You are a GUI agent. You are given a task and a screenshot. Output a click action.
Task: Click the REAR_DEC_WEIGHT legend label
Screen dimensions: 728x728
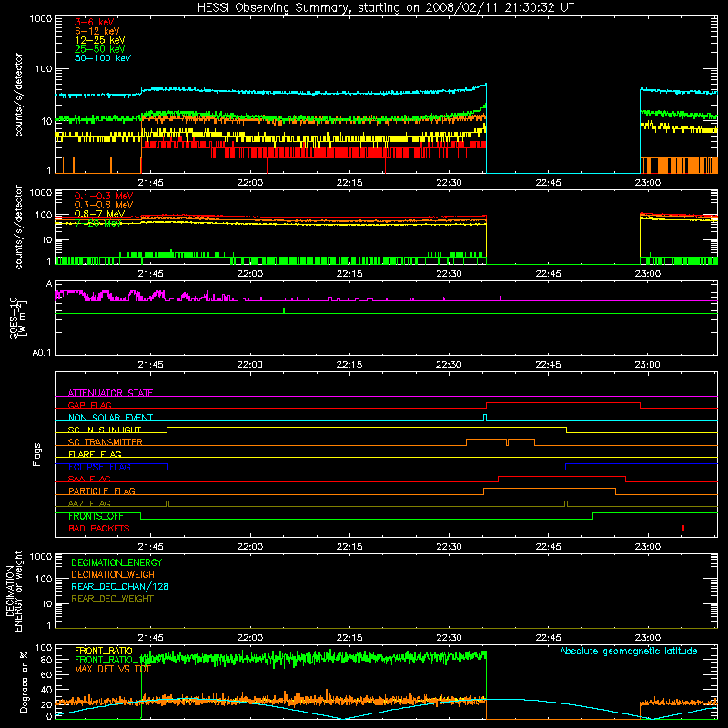click(112, 599)
